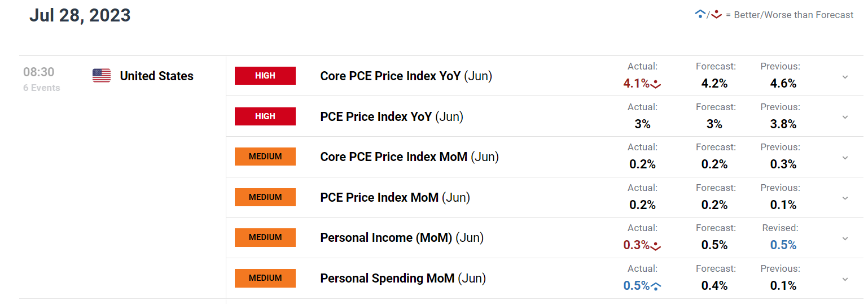Click worse-than-forecast icon beside 4.1% actual
The width and height of the screenshot is (868, 304).
[656, 84]
